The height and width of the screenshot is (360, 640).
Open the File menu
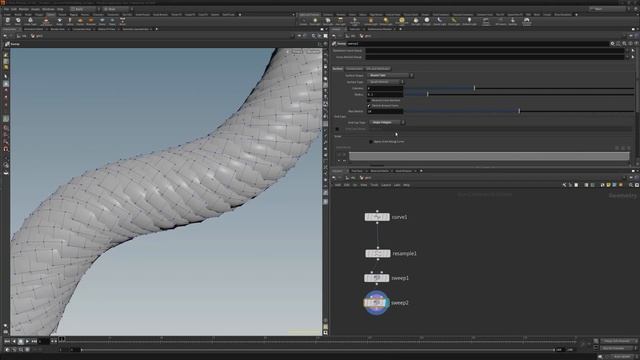pos(6,9)
